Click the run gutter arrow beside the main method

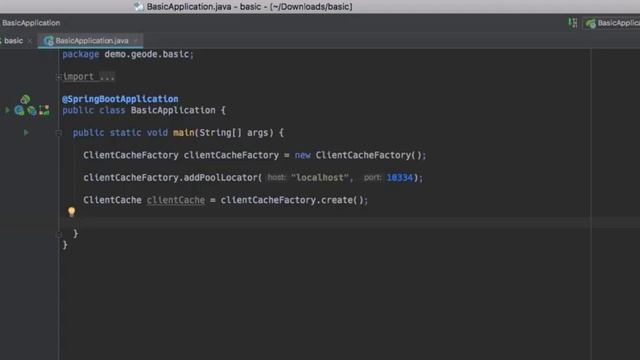click(x=26, y=133)
